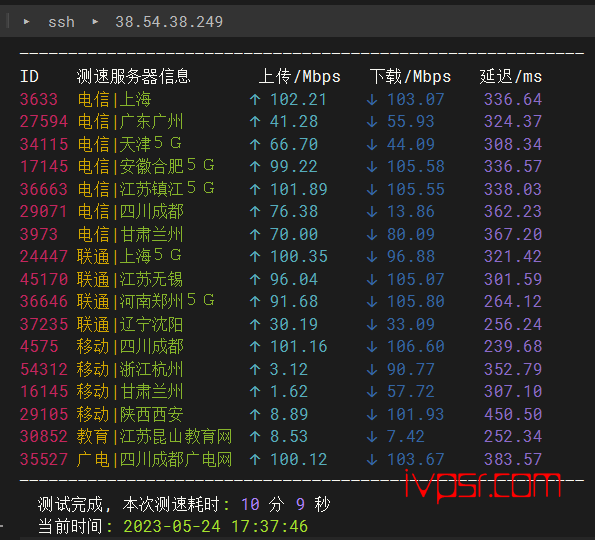The height and width of the screenshot is (540, 595).
Task: Click the download arrow beside 55.93
Action: pos(372,122)
